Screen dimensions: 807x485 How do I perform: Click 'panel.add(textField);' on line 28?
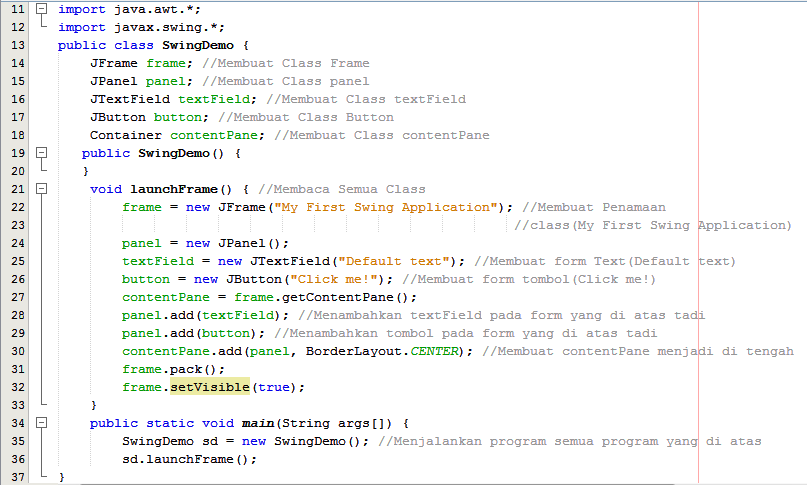click(205, 316)
